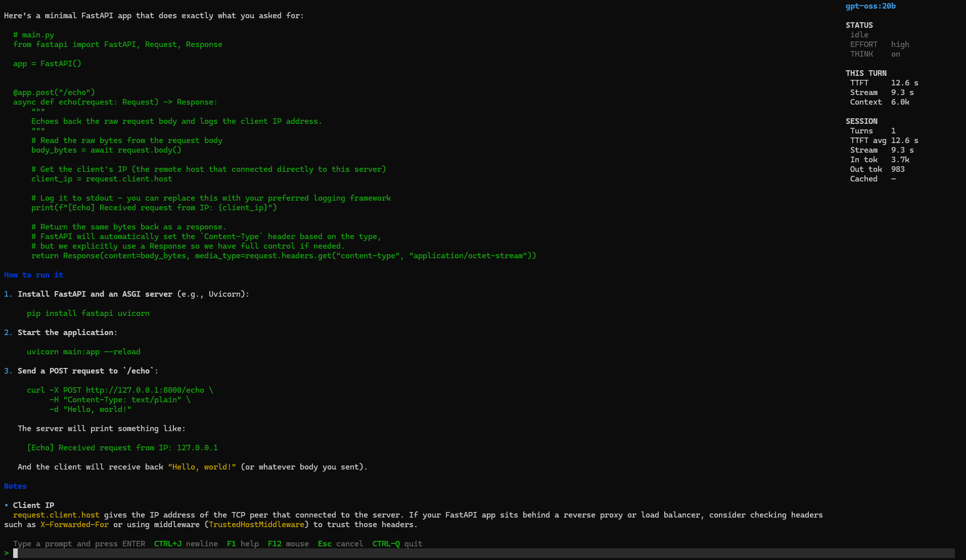
Task: Click the client_ip = request.client.host line
Action: (x=102, y=179)
